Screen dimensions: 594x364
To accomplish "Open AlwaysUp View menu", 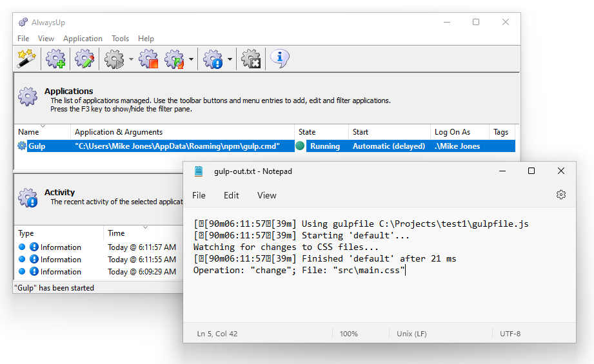I will click(46, 39).
